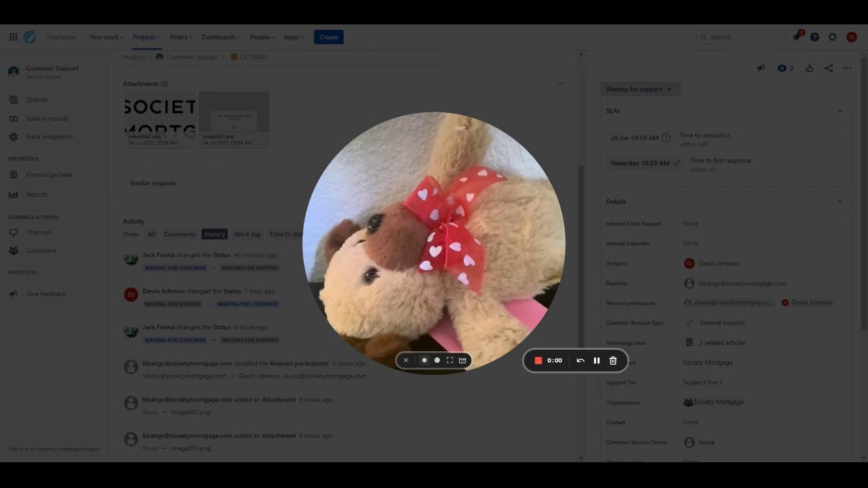Open the settings gear icon
Image resolution: width=868 pixels, height=488 pixels.
[833, 37]
